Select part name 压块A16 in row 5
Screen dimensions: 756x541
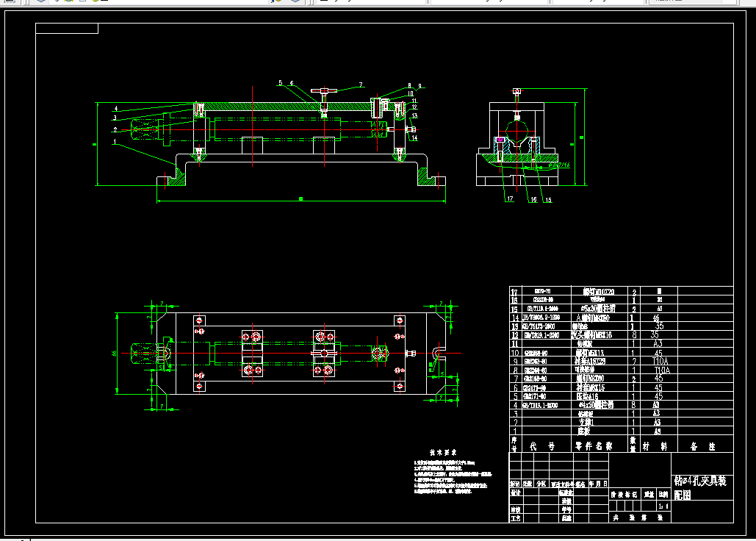point(587,396)
